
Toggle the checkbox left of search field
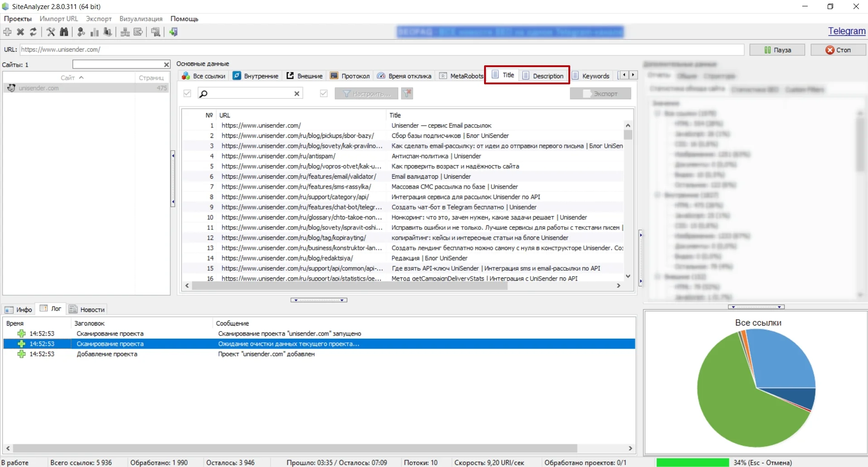pos(187,93)
